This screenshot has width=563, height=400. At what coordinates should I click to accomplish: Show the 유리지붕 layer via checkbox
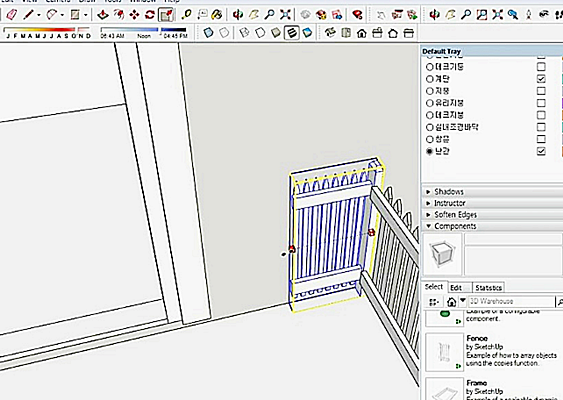(x=541, y=103)
